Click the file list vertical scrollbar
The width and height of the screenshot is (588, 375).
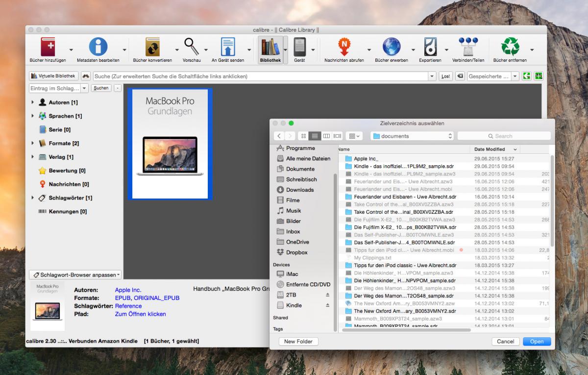point(552,201)
